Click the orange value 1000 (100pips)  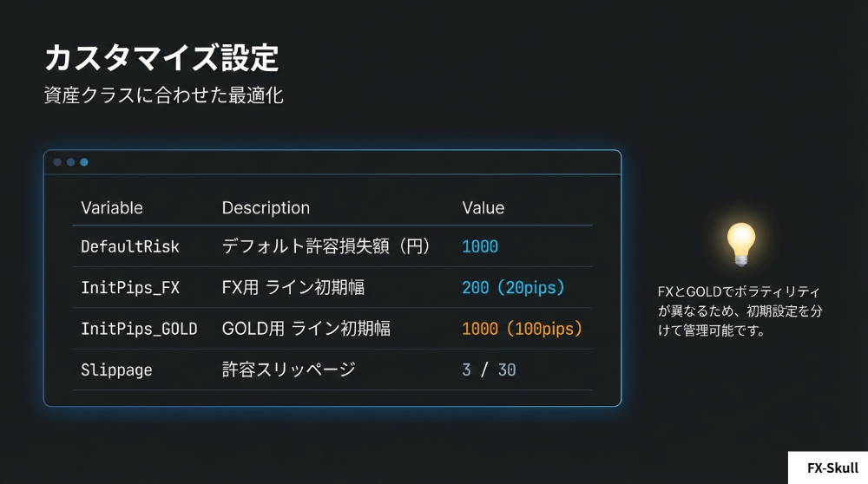(x=522, y=329)
